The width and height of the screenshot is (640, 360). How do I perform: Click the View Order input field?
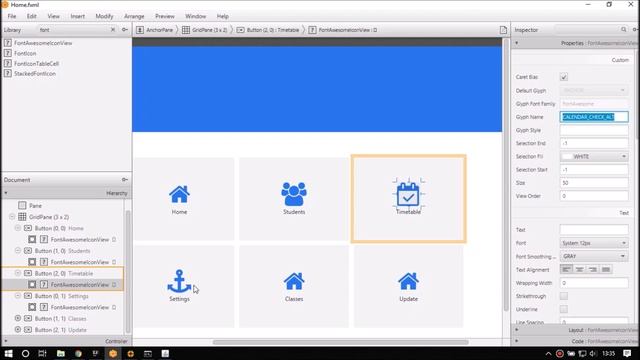click(x=594, y=196)
